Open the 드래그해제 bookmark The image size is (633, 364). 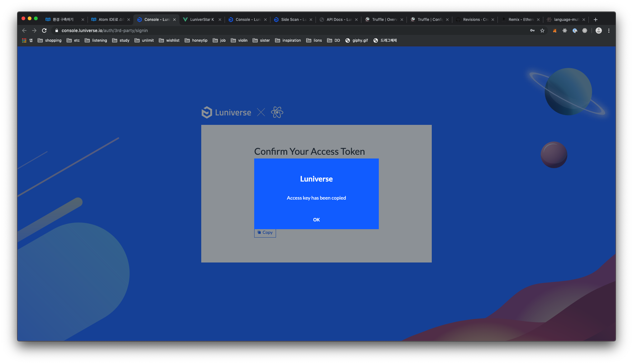point(385,40)
